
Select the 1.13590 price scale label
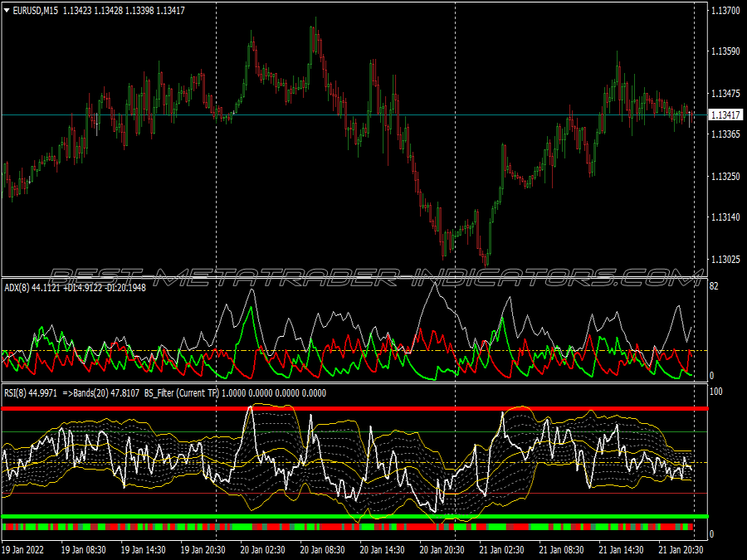tap(725, 51)
